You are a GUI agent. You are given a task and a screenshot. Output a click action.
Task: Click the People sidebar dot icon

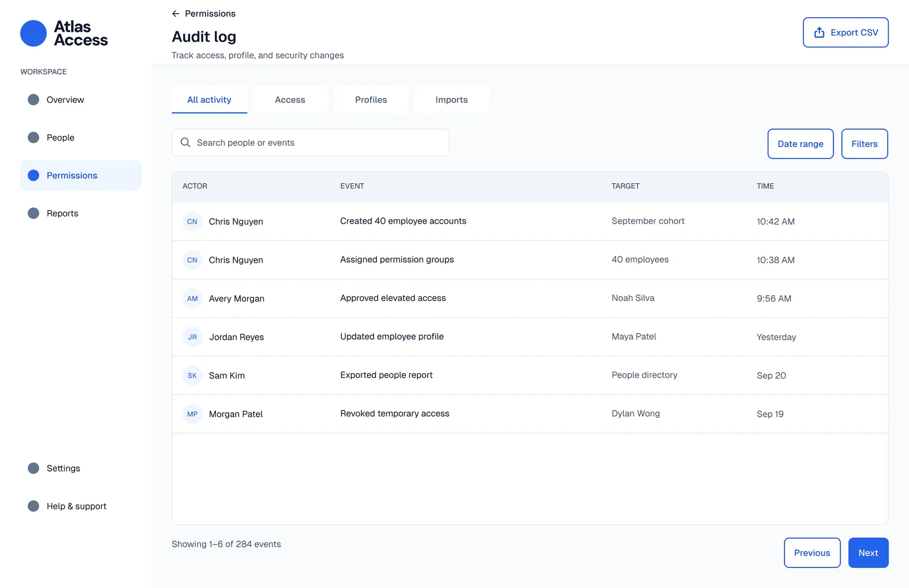(34, 138)
